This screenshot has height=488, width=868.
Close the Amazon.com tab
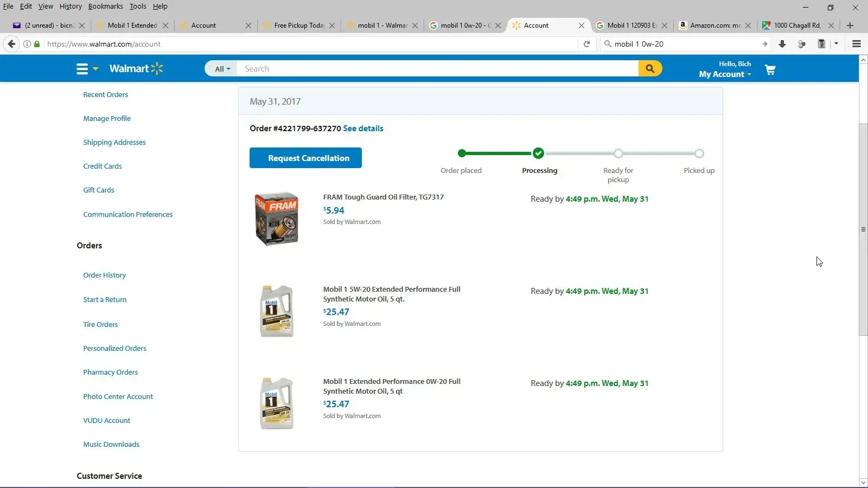coord(748,25)
